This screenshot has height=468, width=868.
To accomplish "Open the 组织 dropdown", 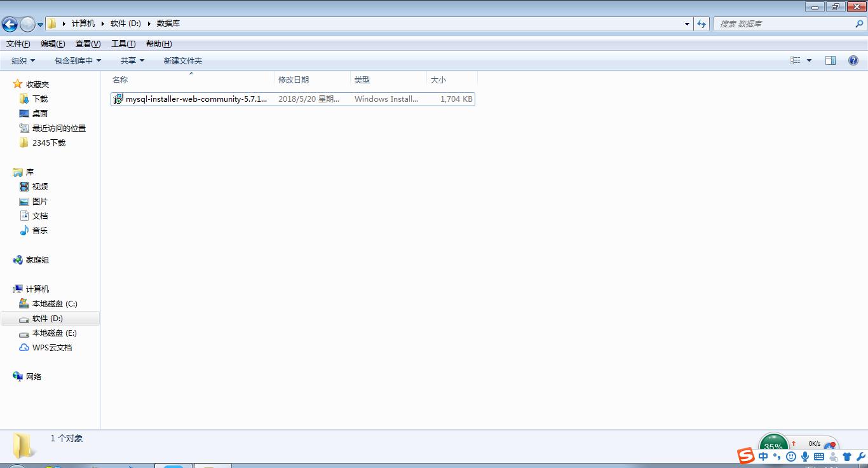I will pos(24,61).
